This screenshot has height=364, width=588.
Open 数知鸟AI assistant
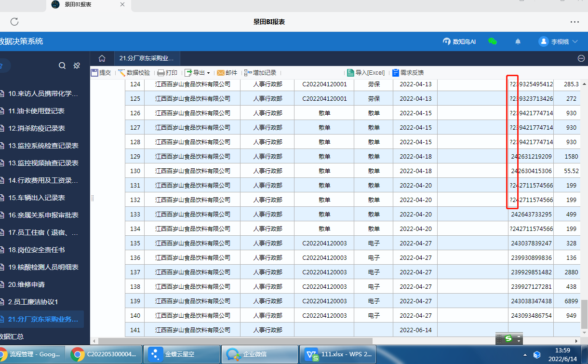459,41
